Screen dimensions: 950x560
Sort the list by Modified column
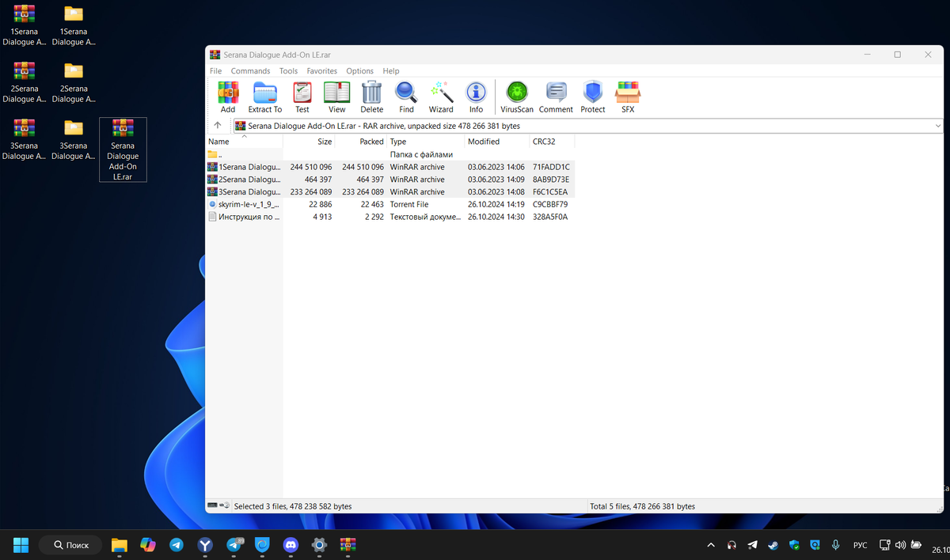497,142
